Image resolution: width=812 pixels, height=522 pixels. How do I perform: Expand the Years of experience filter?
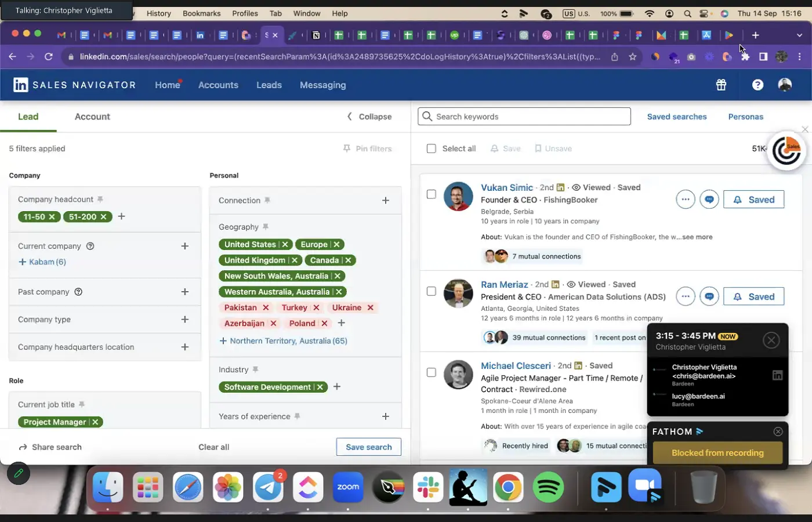385,416
